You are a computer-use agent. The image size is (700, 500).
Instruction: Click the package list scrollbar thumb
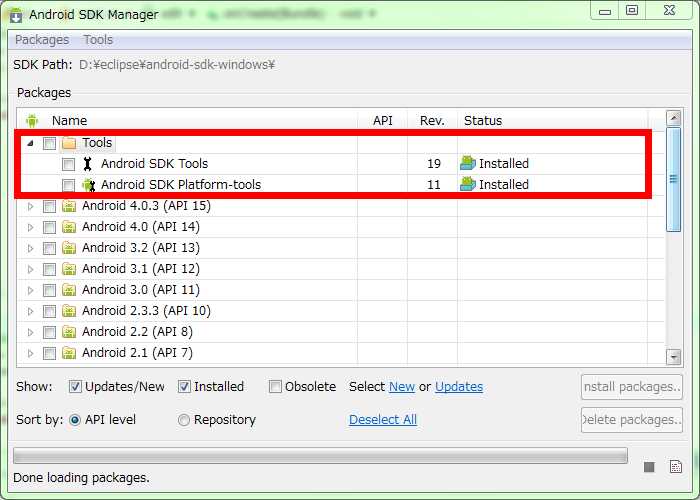click(673, 179)
